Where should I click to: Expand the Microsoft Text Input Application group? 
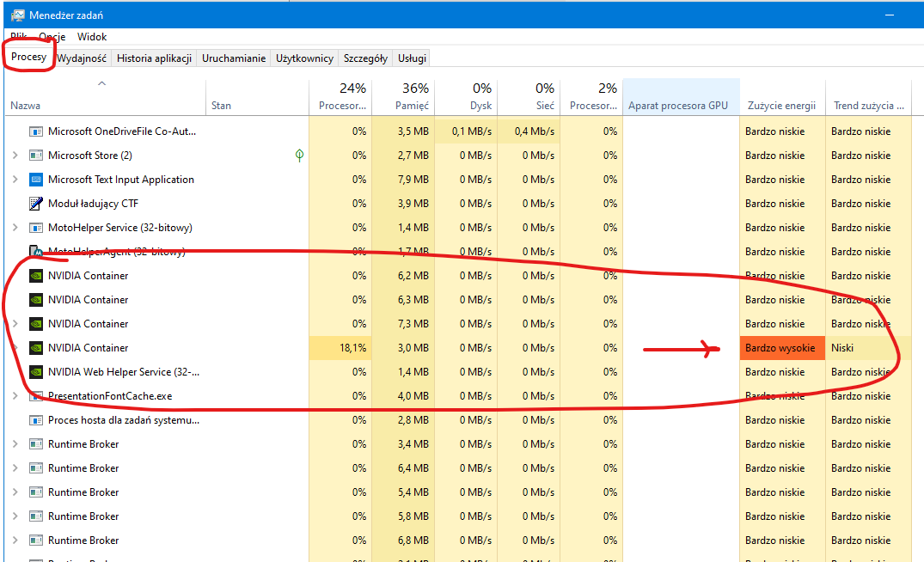coord(15,180)
